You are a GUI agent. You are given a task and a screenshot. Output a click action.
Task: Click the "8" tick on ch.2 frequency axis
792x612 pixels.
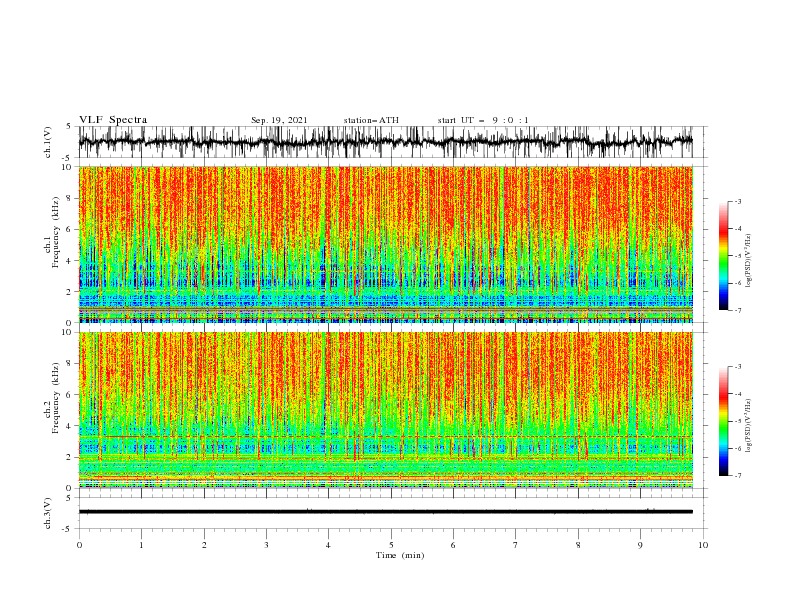coord(69,364)
